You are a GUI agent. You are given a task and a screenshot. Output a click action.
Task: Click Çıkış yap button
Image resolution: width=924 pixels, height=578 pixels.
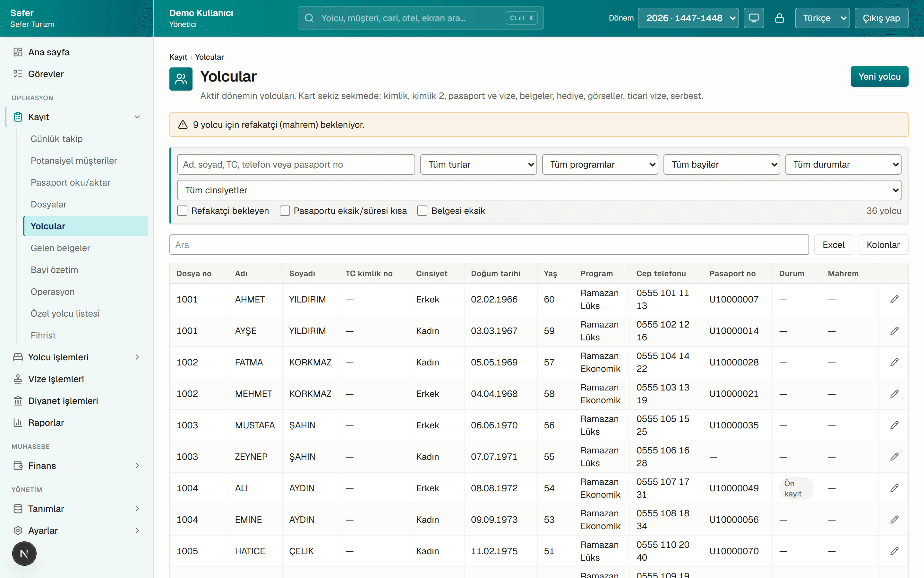(881, 18)
